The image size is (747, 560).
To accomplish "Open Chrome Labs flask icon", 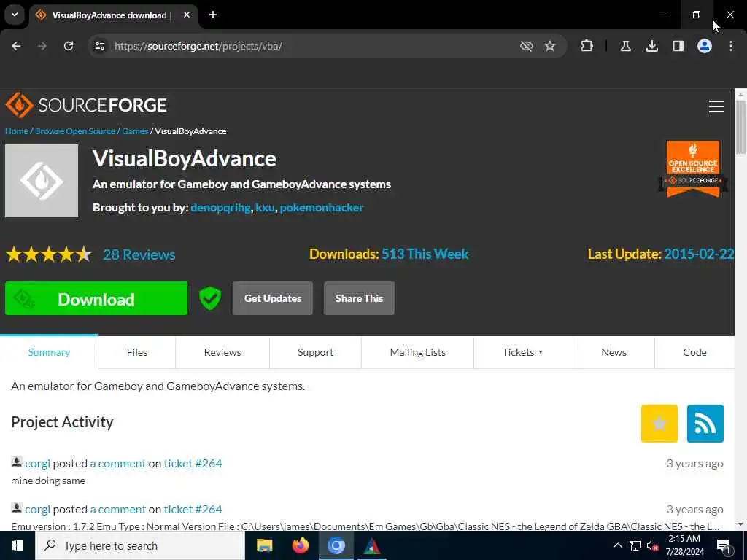I will (x=625, y=46).
